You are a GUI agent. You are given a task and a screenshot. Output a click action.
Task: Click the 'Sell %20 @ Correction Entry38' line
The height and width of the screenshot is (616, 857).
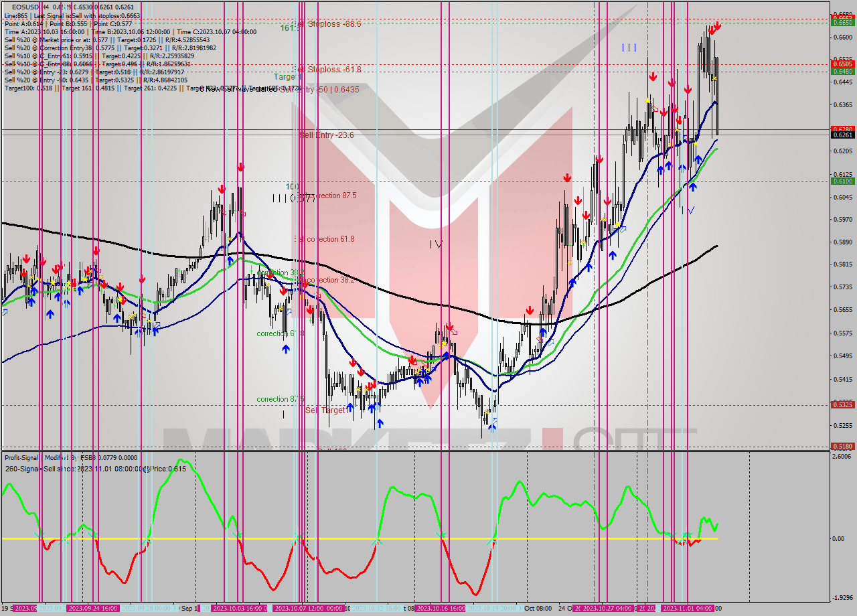pyautogui.click(x=110, y=48)
